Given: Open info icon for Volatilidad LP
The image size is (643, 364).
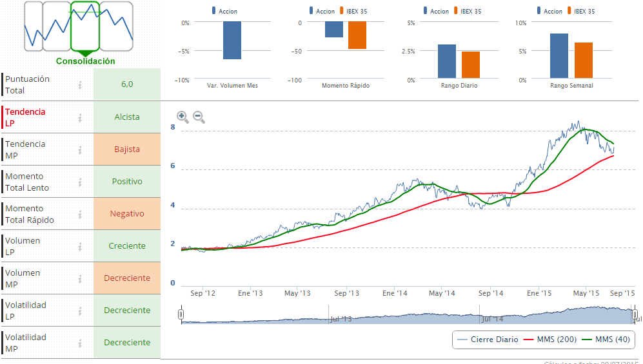Looking at the screenshot, I should tap(80, 311).
